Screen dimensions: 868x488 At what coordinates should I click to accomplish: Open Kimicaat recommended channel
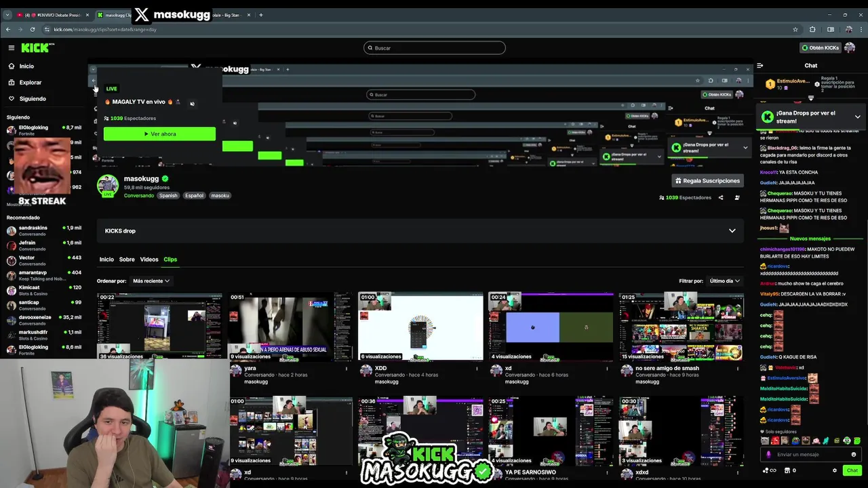coord(43,290)
